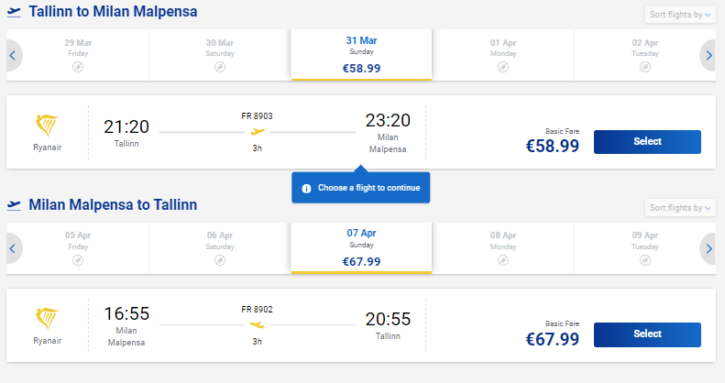Click the next dates arrow for return flights
725x383 pixels.
click(708, 249)
